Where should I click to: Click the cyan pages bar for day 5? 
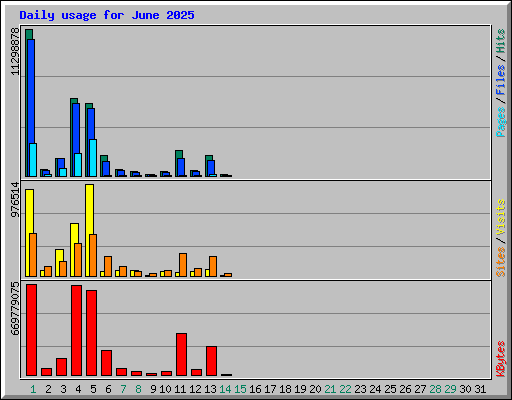(x=93, y=158)
